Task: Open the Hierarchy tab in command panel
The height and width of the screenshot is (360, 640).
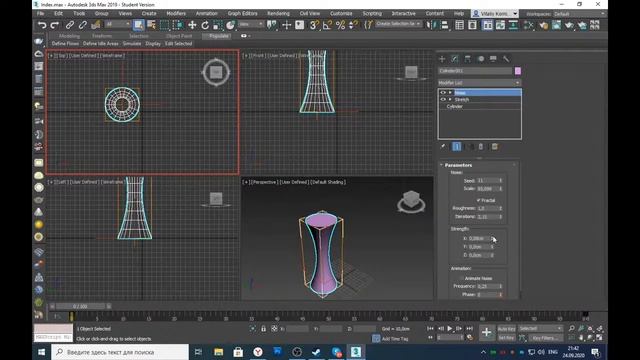Action: coord(468,59)
